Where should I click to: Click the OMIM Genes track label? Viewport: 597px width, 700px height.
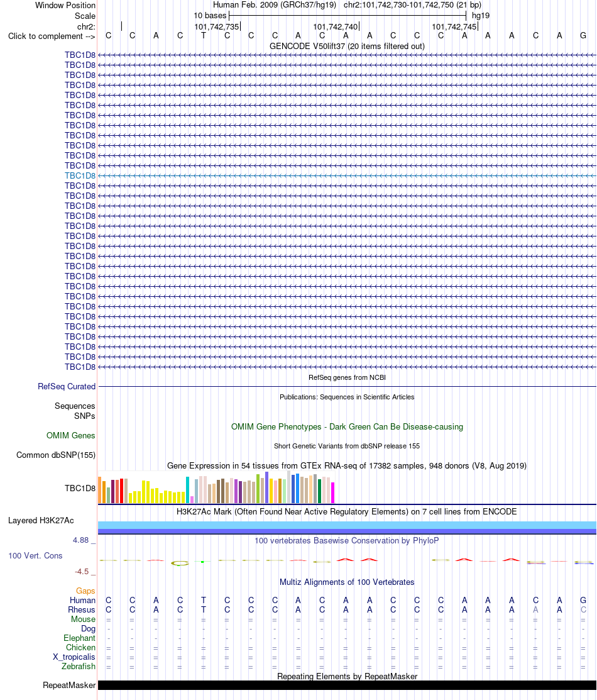70,435
